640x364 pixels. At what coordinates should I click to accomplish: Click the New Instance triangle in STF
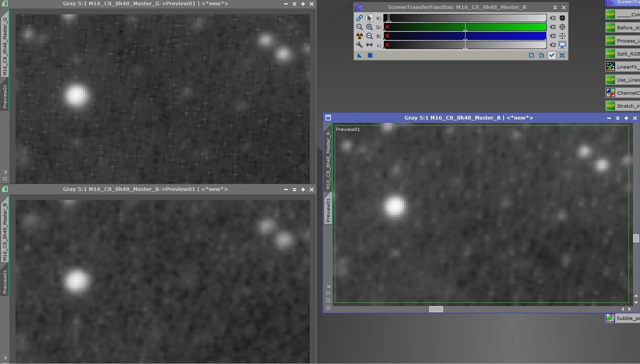[360, 55]
